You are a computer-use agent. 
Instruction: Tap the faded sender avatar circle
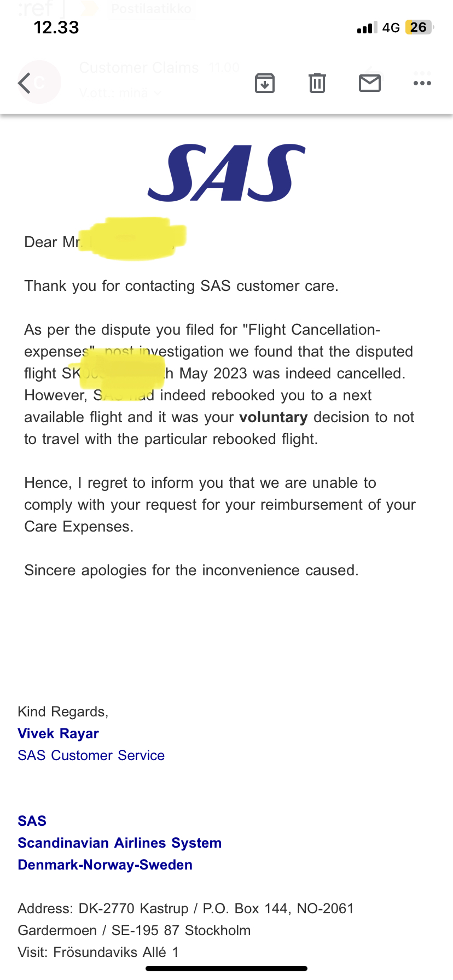coord(39,82)
